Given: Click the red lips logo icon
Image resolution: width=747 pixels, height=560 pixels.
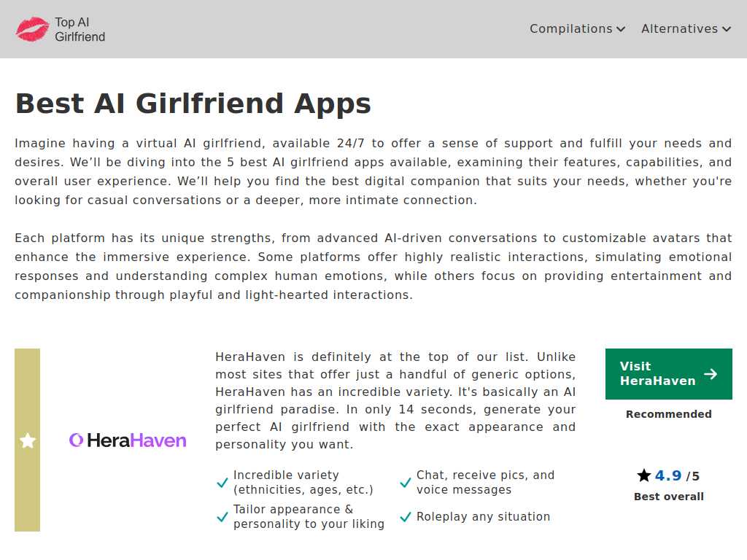Looking at the screenshot, I should (32, 29).
